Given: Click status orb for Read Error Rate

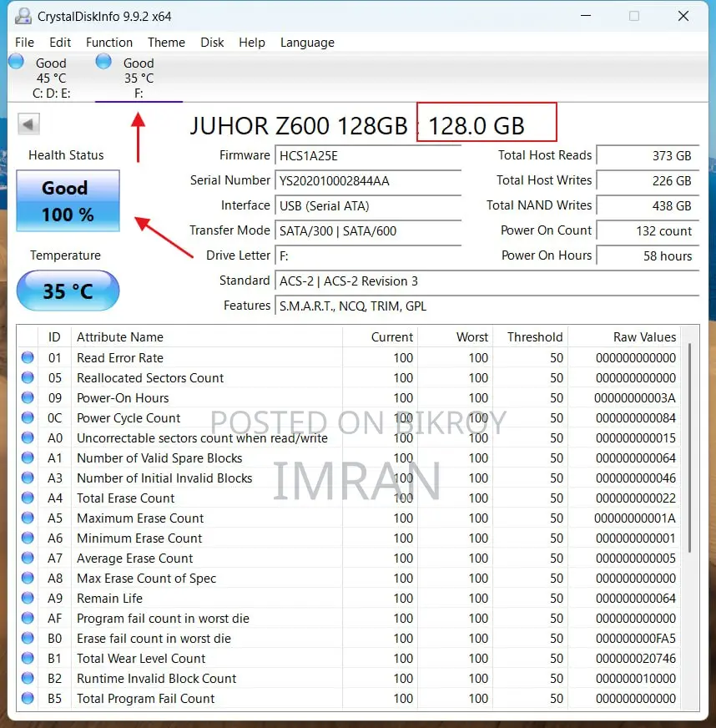Looking at the screenshot, I should coord(28,357).
